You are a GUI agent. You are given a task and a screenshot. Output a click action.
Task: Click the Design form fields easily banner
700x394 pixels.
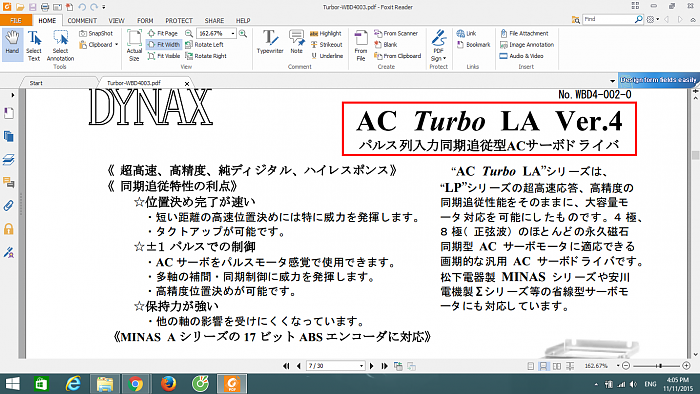click(x=658, y=80)
